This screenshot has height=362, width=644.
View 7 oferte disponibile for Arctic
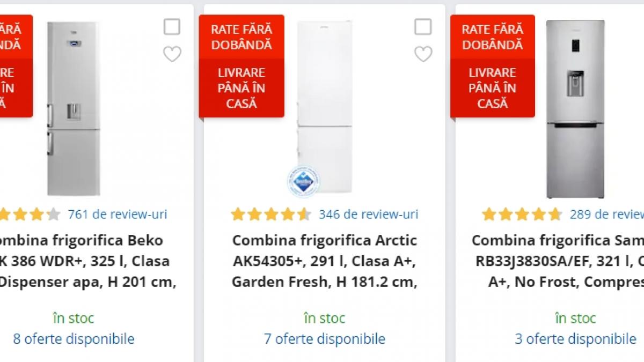click(x=324, y=339)
